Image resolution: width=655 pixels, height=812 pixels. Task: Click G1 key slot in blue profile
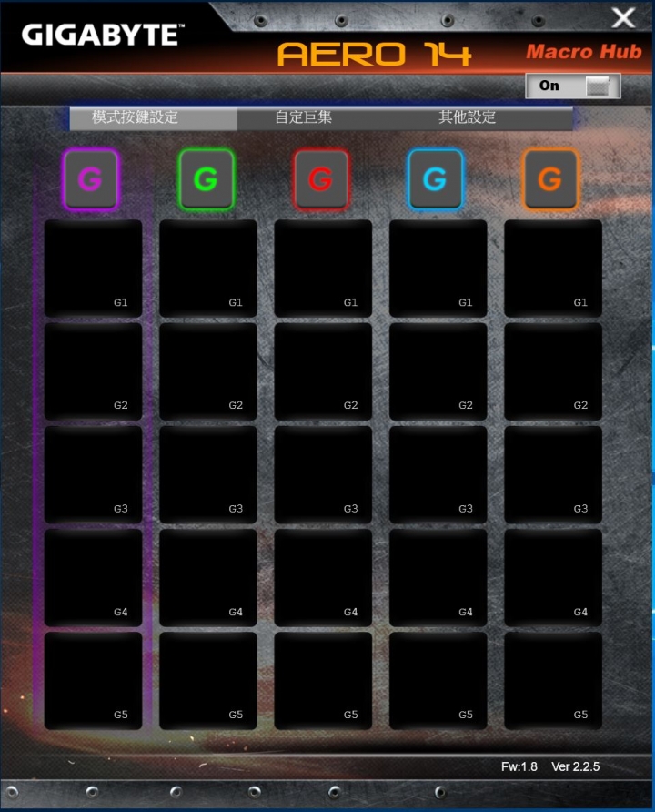[x=438, y=269]
